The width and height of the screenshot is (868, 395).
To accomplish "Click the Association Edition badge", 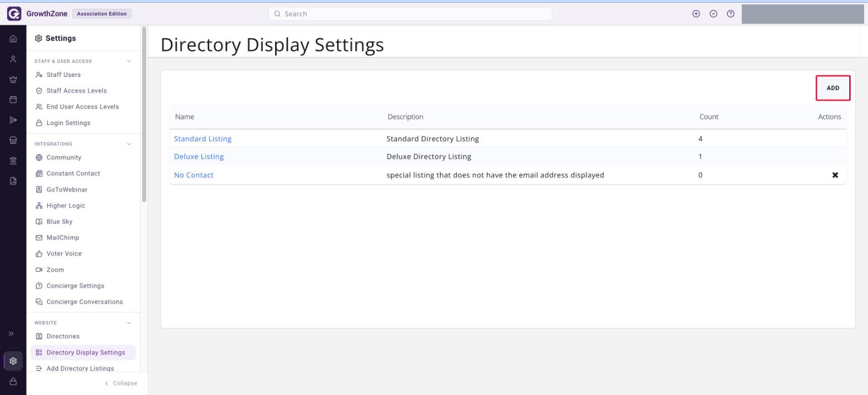I will pos(102,14).
